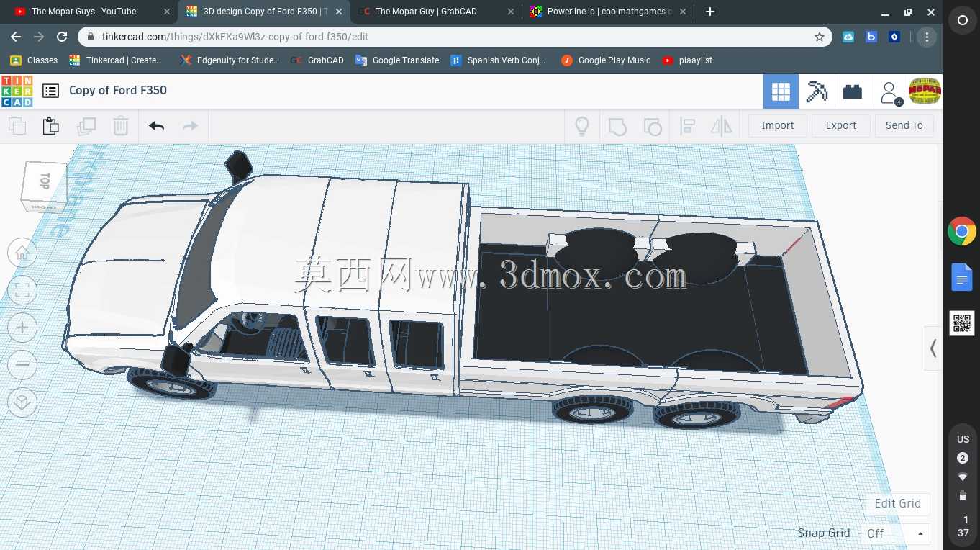This screenshot has height=550, width=980.
Task: Bookmark this page with the star
Action: pyautogui.click(x=819, y=37)
